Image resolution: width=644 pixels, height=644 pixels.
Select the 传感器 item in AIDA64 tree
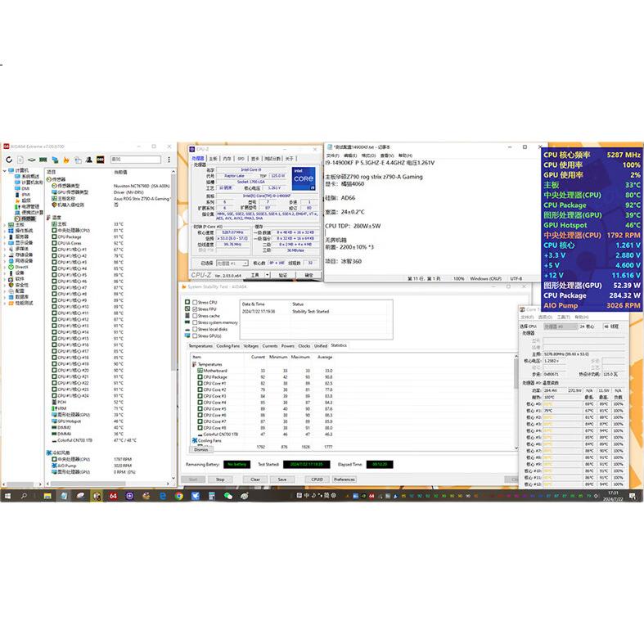25,219
